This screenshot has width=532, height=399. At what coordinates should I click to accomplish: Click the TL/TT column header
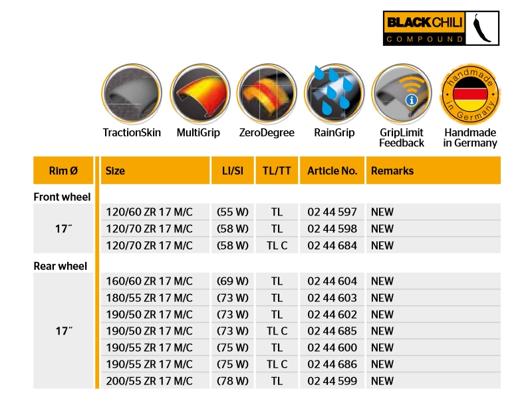click(277, 171)
